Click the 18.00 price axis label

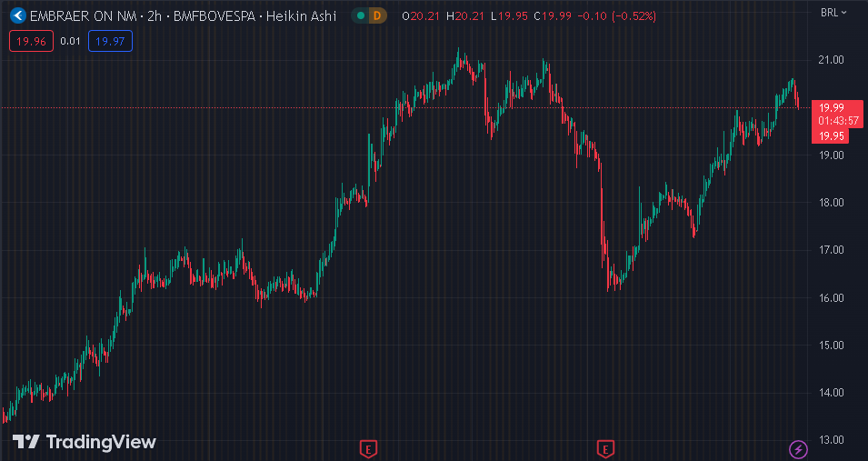pos(831,203)
